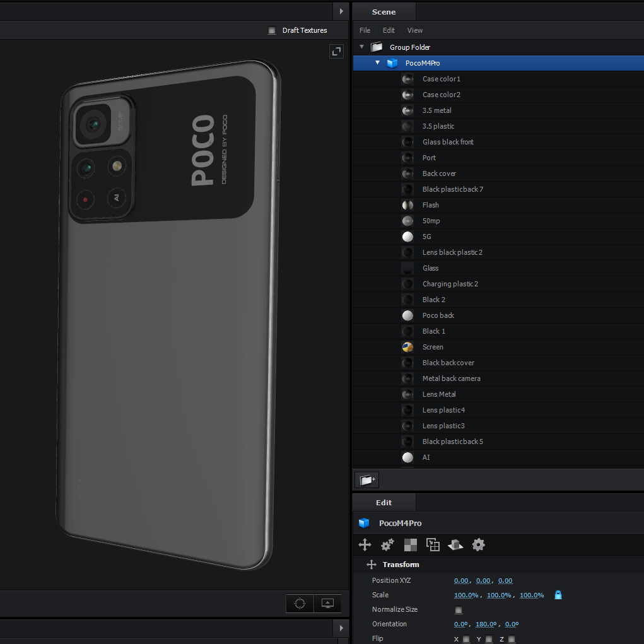Select the Black plasticback 5 row

[x=498, y=442]
